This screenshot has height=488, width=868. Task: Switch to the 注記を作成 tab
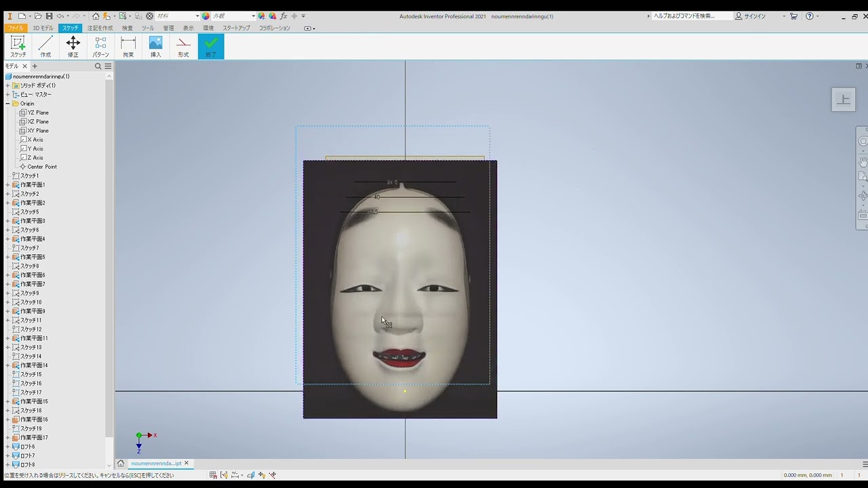click(100, 28)
